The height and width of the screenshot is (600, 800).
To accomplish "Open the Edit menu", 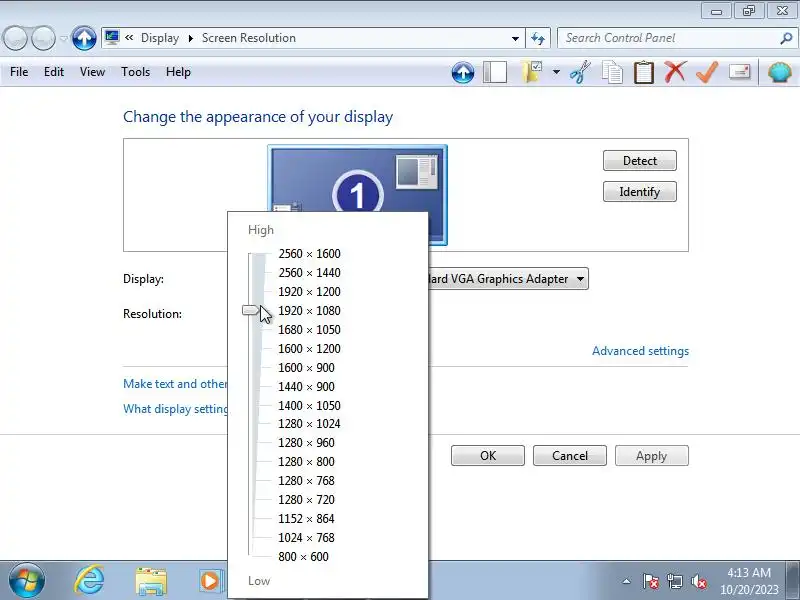I will coord(54,72).
